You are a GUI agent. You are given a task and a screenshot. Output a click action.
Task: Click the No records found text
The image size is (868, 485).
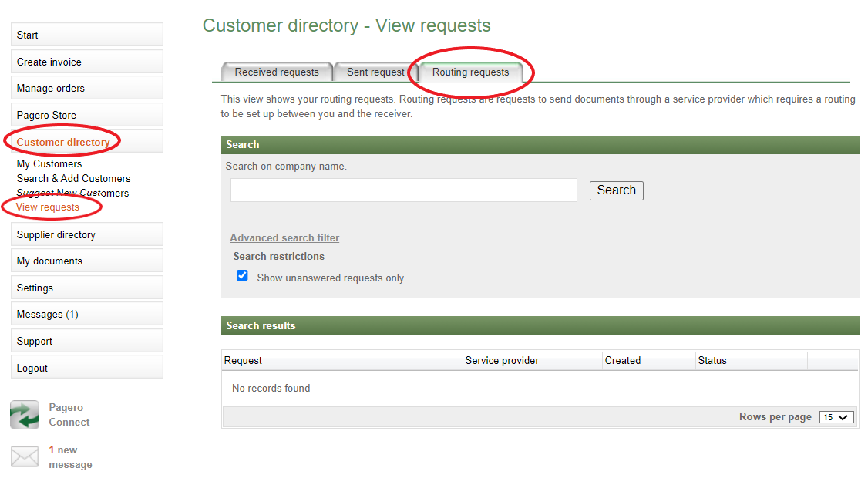(271, 388)
